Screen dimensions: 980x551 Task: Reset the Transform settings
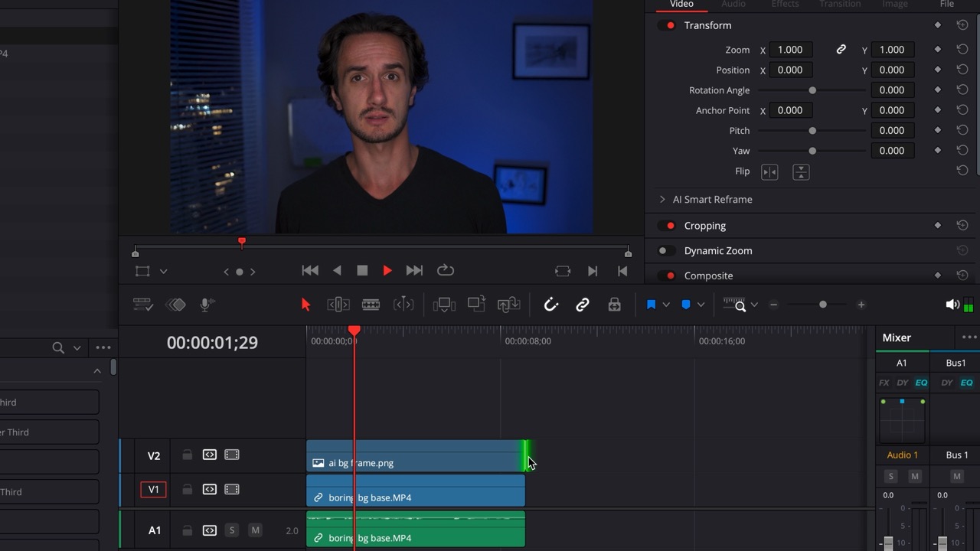pos(962,25)
